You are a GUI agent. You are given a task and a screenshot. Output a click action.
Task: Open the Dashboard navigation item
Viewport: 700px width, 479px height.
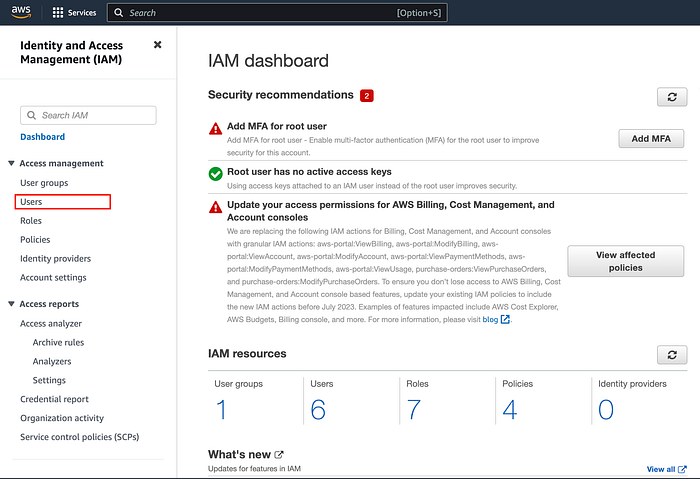pos(42,137)
